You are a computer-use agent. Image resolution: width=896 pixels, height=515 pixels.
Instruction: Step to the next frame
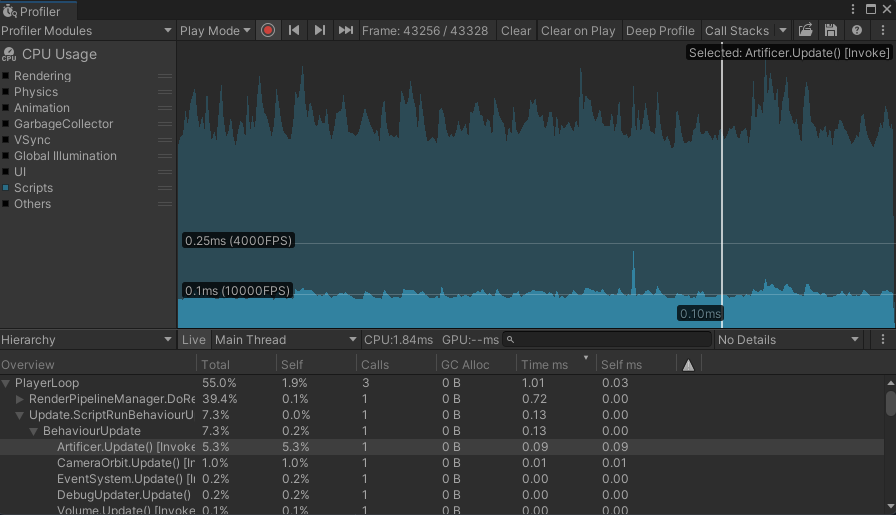click(320, 30)
